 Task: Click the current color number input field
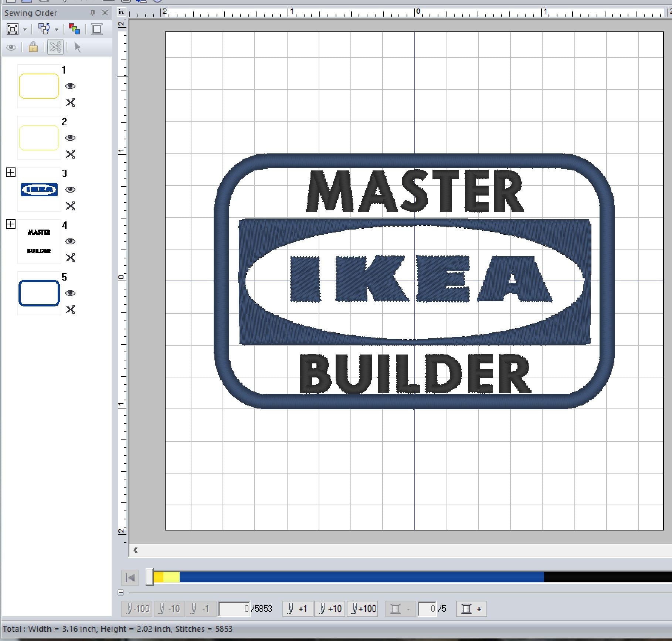(x=427, y=609)
